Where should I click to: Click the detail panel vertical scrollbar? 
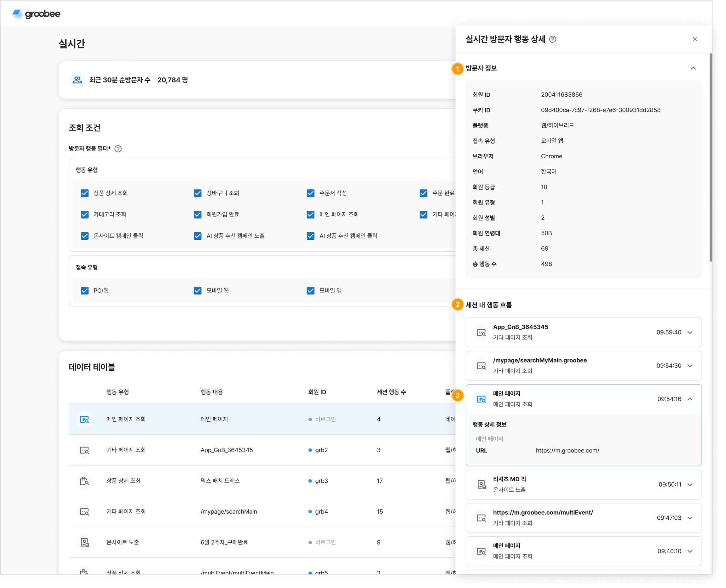pos(711,157)
